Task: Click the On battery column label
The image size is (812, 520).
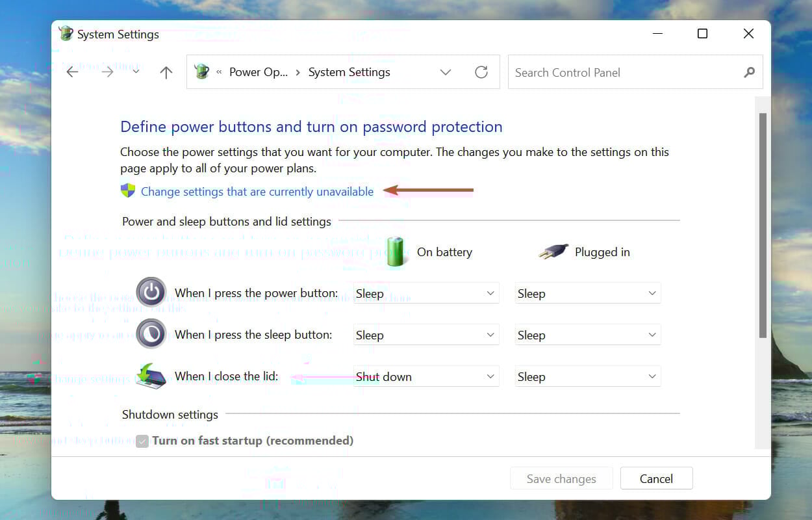Action: click(444, 252)
